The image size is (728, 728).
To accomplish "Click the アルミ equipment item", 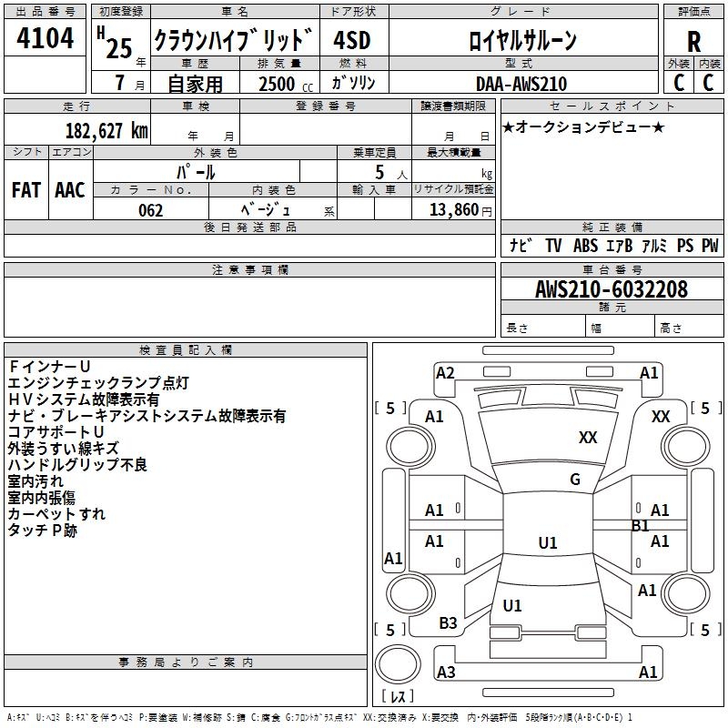I will tap(654, 245).
